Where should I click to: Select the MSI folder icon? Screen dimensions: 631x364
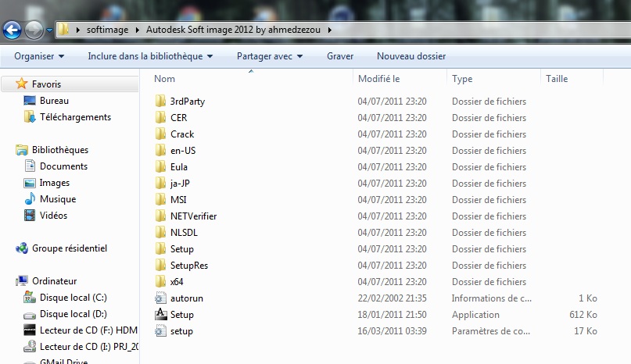(x=160, y=199)
